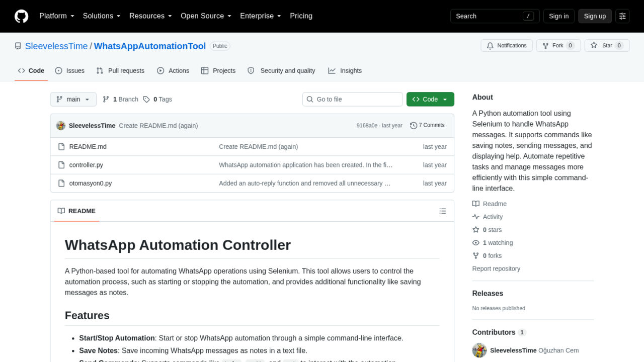The width and height of the screenshot is (644, 362).
Task: Open the appearance settings icon in header
Action: (623, 16)
